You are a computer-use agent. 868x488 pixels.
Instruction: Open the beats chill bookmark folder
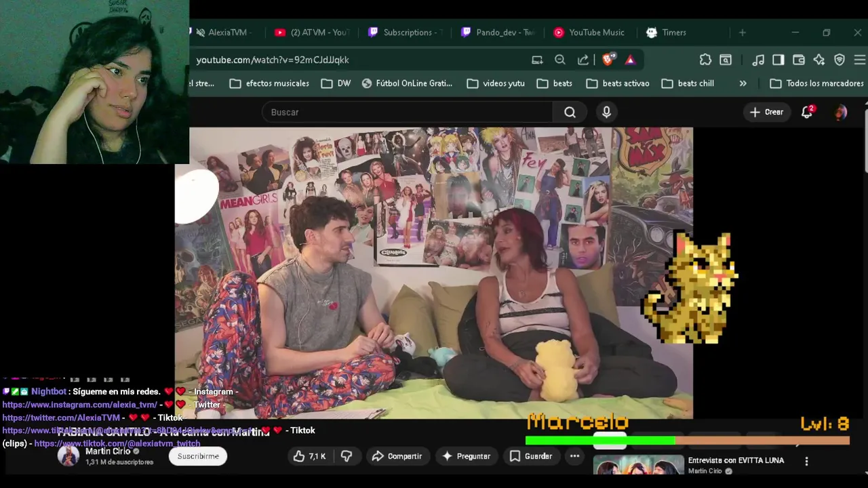pos(688,83)
